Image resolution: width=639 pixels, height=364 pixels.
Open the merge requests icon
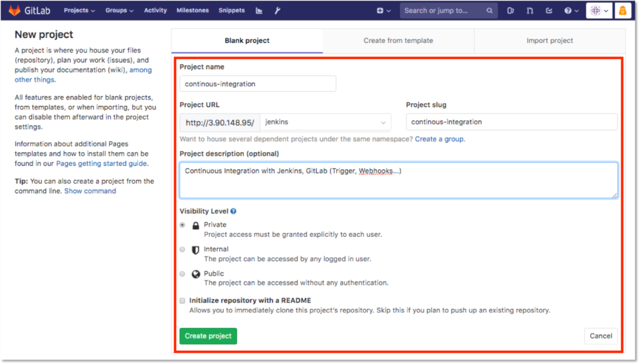point(530,11)
